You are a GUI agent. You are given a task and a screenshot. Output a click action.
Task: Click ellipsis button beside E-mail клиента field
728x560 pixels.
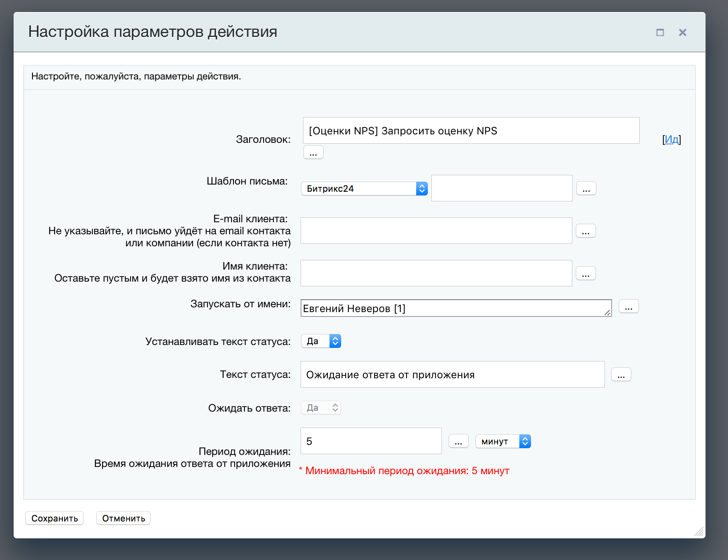click(x=586, y=231)
